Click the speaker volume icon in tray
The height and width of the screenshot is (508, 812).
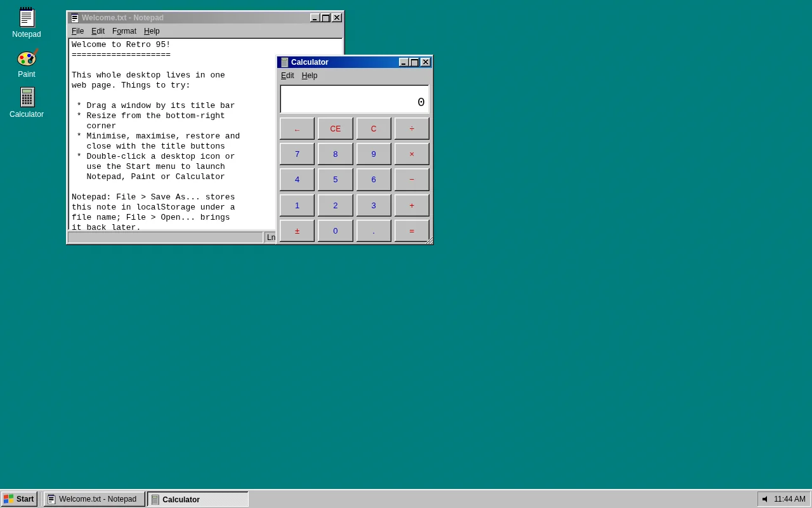click(765, 499)
